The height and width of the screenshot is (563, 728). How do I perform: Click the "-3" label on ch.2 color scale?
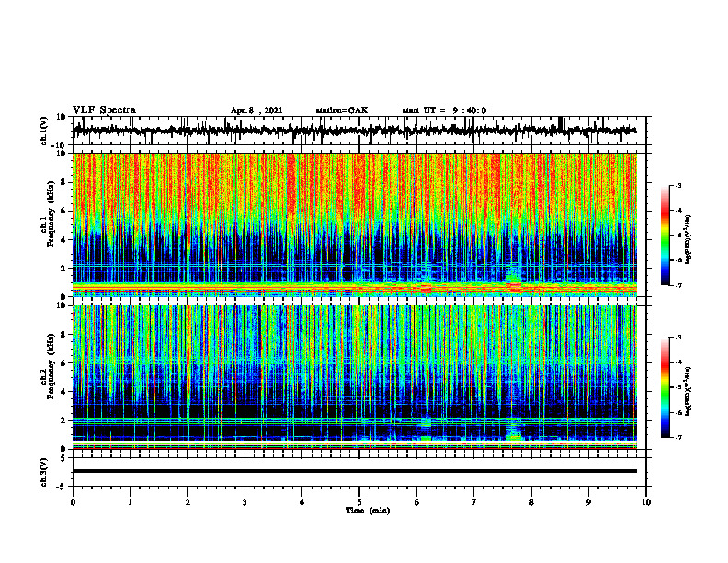678,338
